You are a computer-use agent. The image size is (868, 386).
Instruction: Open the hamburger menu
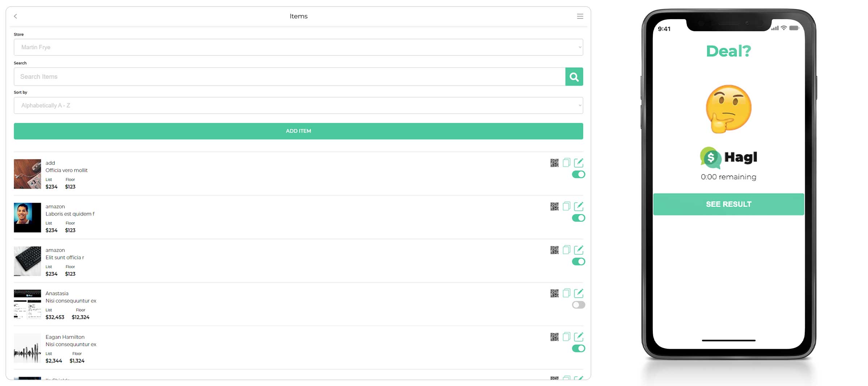580,16
